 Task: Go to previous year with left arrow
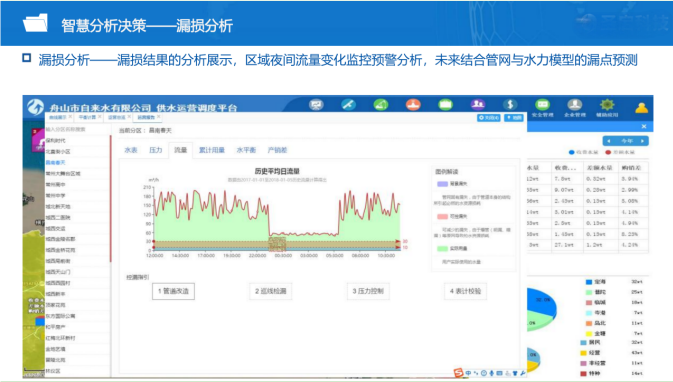(x=609, y=141)
